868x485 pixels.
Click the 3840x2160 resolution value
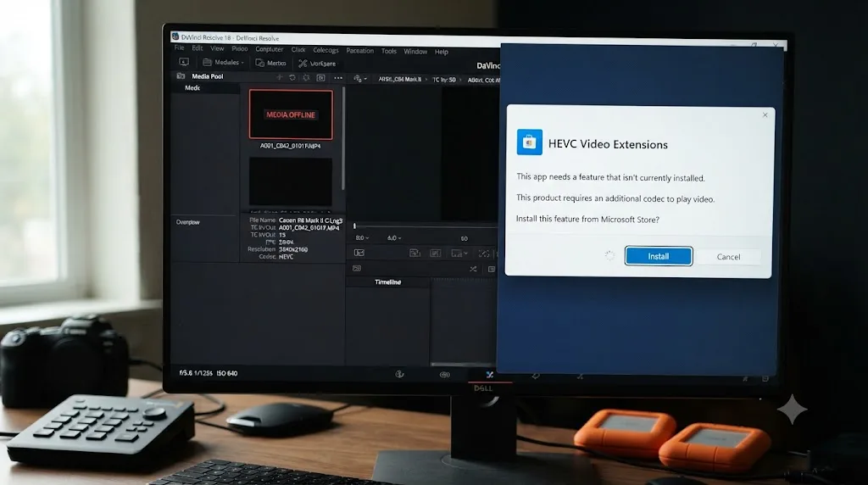pyautogui.click(x=293, y=249)
